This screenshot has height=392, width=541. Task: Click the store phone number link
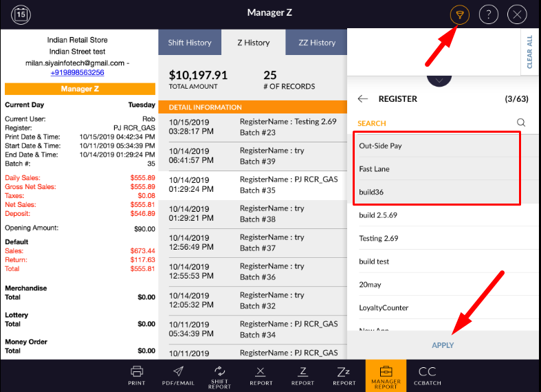[x=77, y=72]
